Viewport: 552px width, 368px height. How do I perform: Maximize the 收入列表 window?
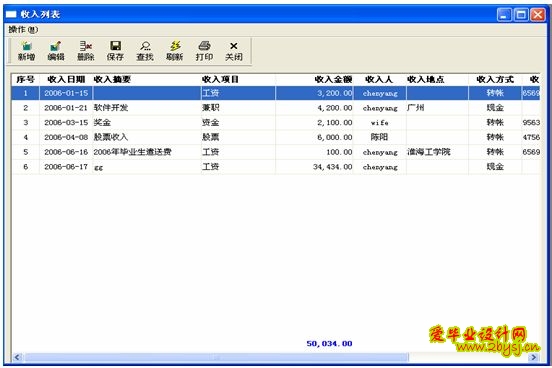coord(521,14)
